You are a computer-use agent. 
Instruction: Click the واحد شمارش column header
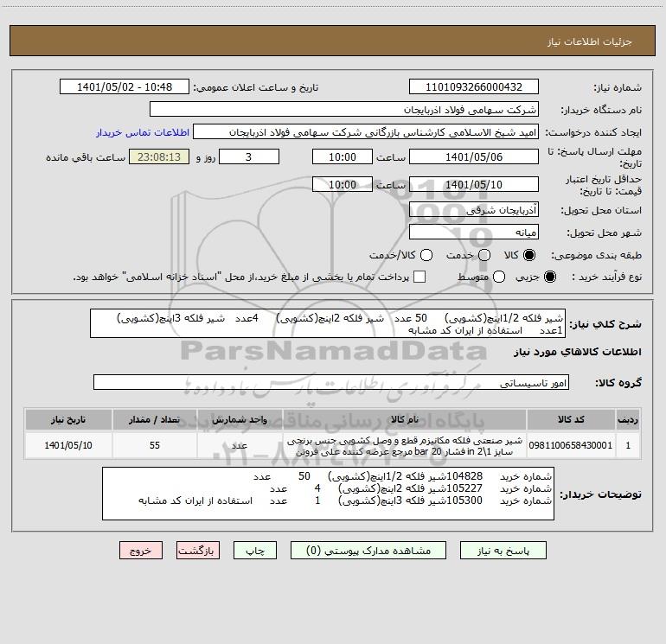tap(240, 419)
